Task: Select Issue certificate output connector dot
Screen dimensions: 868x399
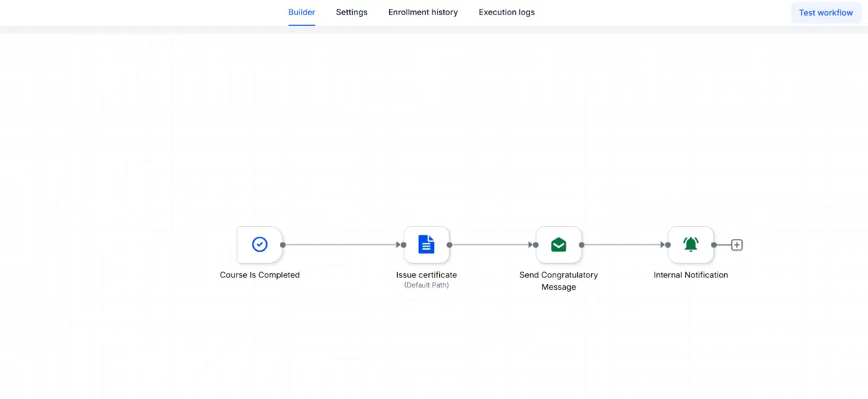Action: click(x=450, y=245)
